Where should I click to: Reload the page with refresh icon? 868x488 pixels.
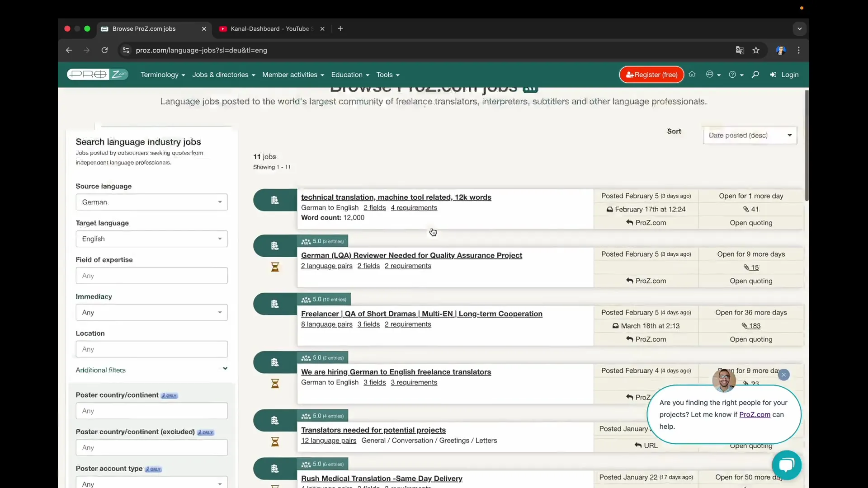point(104,50)
